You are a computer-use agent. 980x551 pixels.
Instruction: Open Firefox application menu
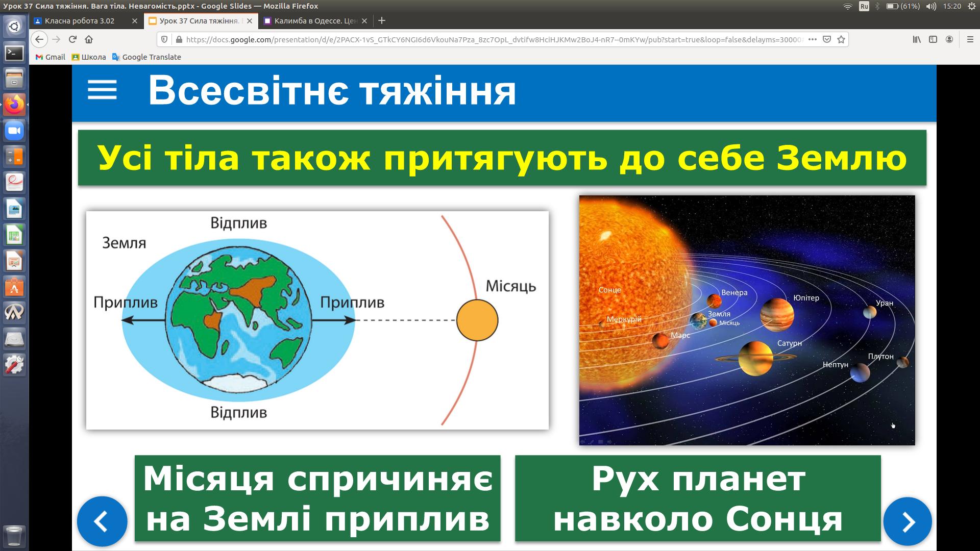[x=970, y=39]
